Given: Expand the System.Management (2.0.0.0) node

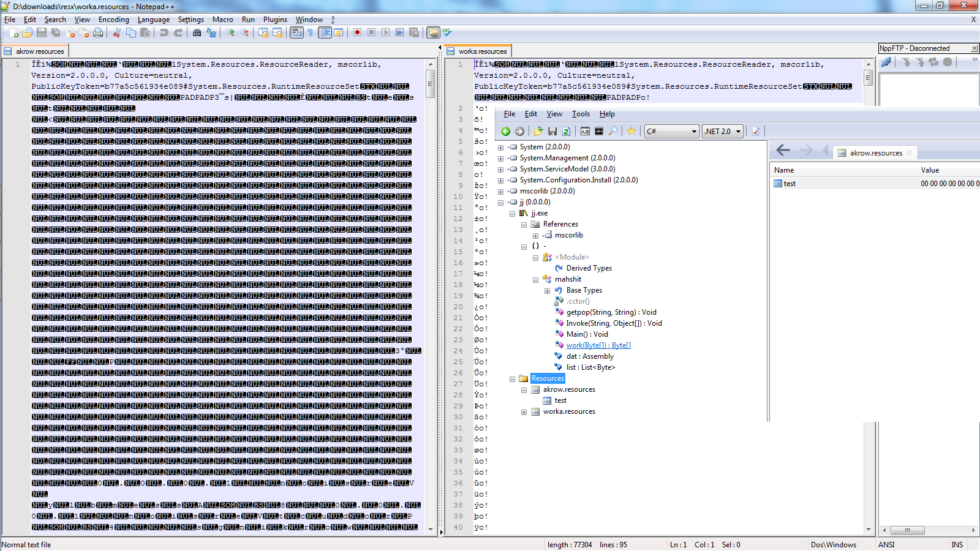Looking at the screenshot, I should (x=500, y=159).
